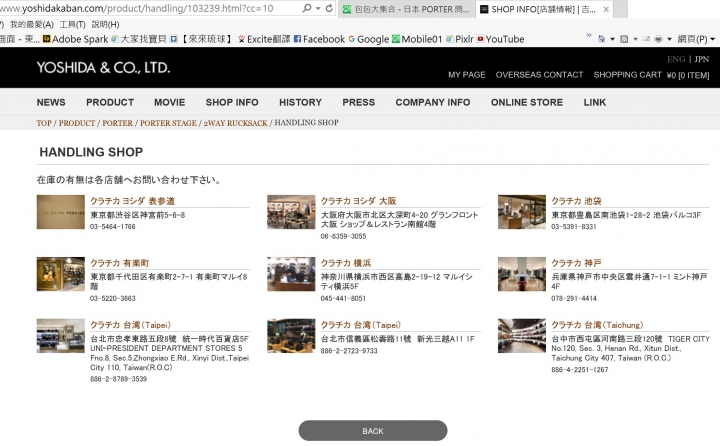Open クラチカ 神戸 shop link
Image resolution: width=720 pixels, height=446 pixels.
coord(576,263)
